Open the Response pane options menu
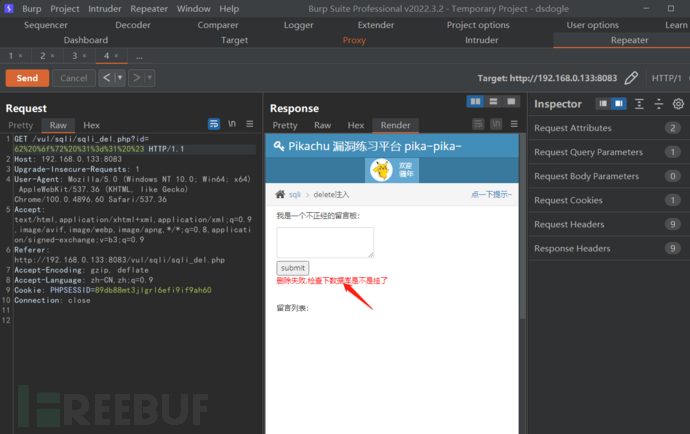 click(x=514, y=124)
